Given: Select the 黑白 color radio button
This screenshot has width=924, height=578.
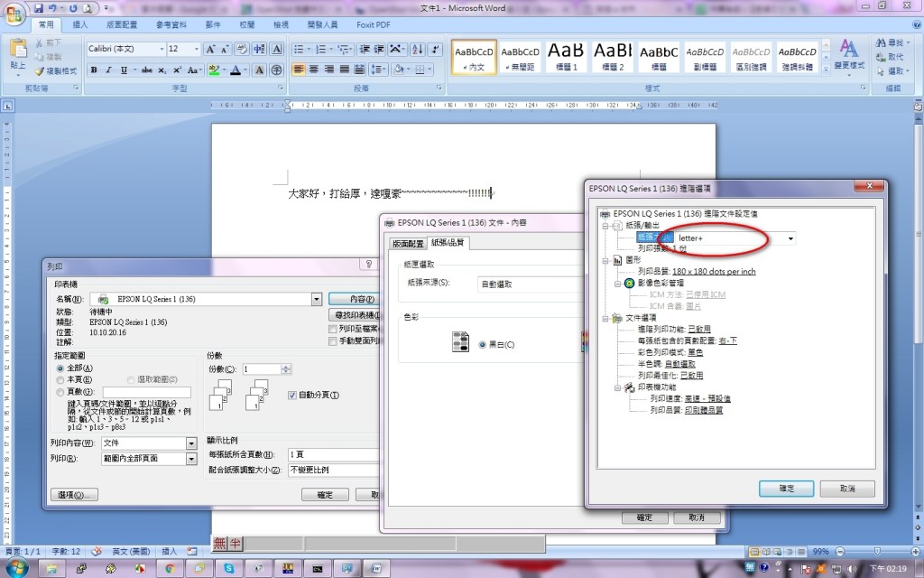Looking at the screenshot, I should coord(482,344).
